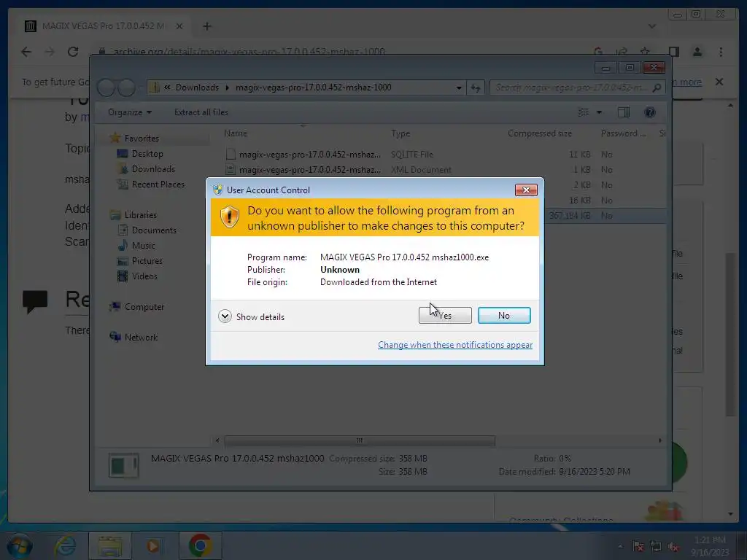Image resolution: width=747 pixels, height=560 pixels.
Task: Select the MAGIX VEGAS Pro Chrome tab
Action: point(104,26)
